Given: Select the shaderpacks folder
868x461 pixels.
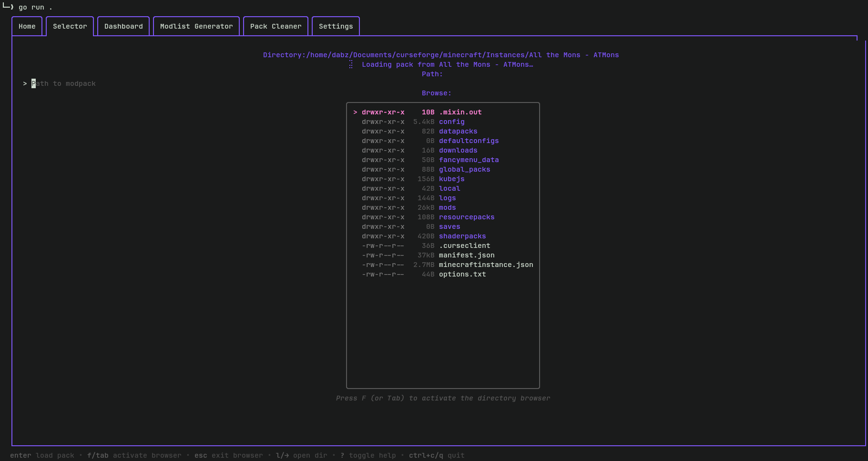Looking at the screenshot, I should 443,236.
